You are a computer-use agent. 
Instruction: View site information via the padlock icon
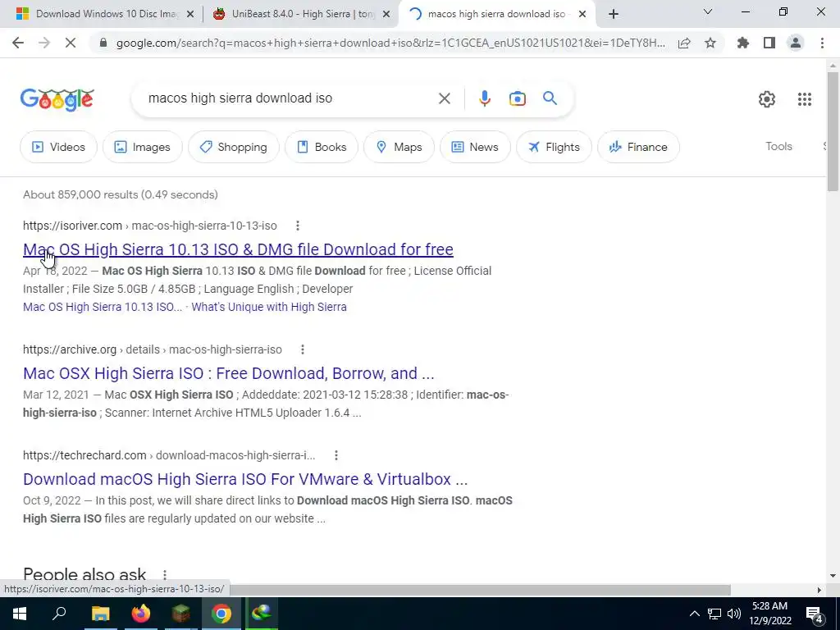[103, 43]
